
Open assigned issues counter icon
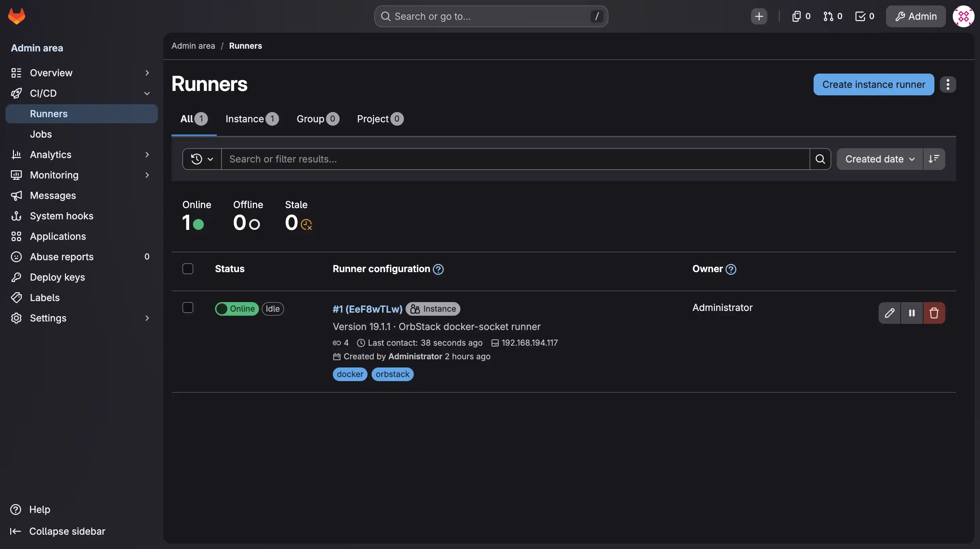coord(801,16)
